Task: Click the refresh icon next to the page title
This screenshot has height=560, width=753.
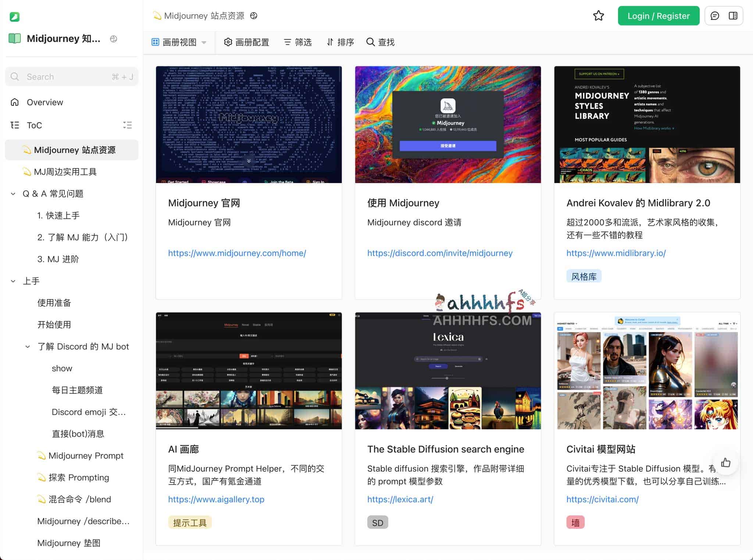Action: pyautogui.click(x=253, y=16)
